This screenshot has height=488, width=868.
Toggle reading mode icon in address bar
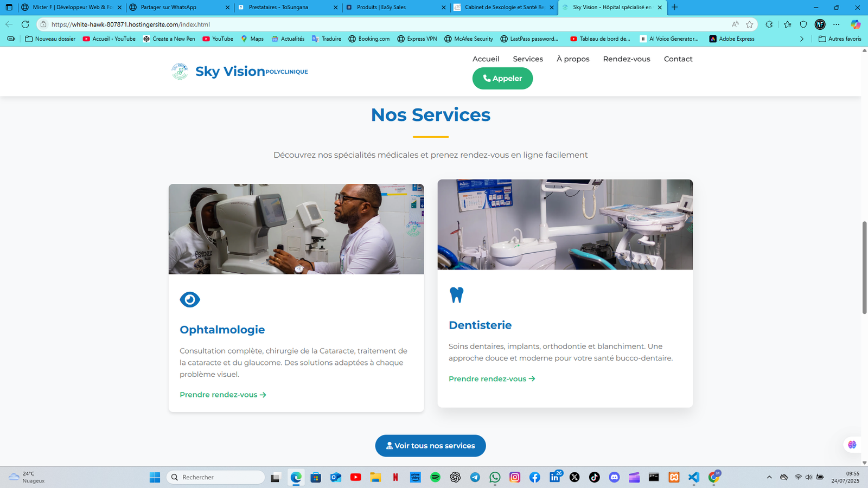coord(736,24)
